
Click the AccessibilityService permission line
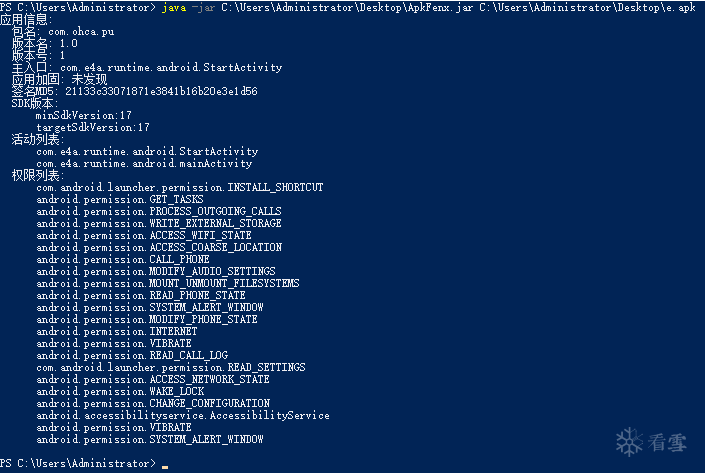[182, 415]
